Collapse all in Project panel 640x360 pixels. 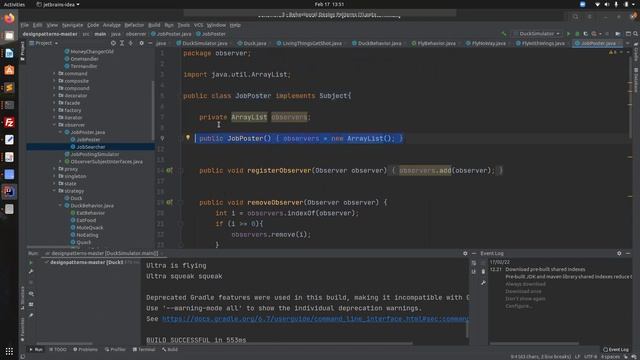[x=131, y=43]
